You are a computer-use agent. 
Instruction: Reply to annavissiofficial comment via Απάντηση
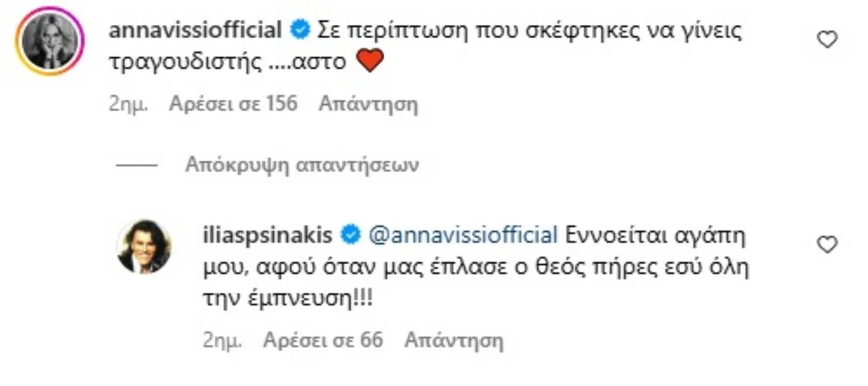tap(368, 104)
